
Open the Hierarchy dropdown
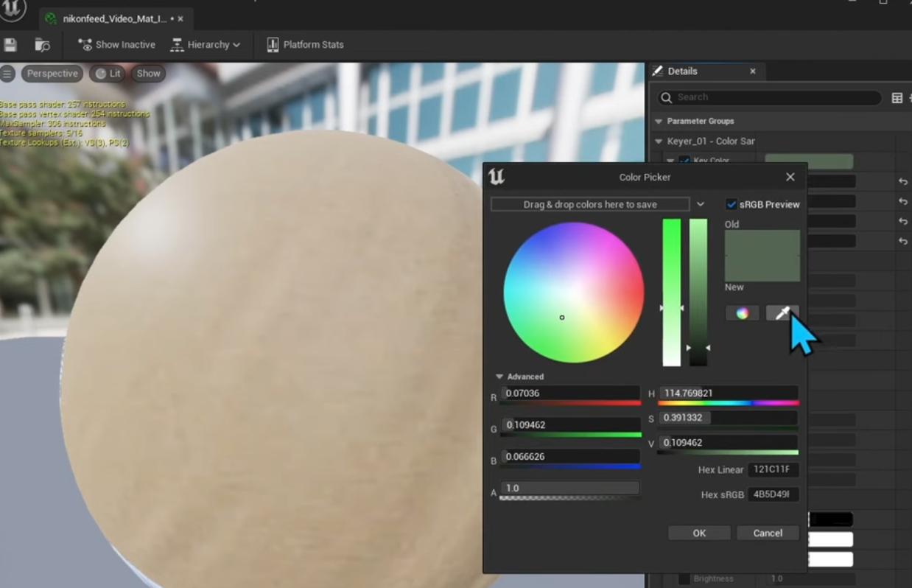(x=206, y=45)
